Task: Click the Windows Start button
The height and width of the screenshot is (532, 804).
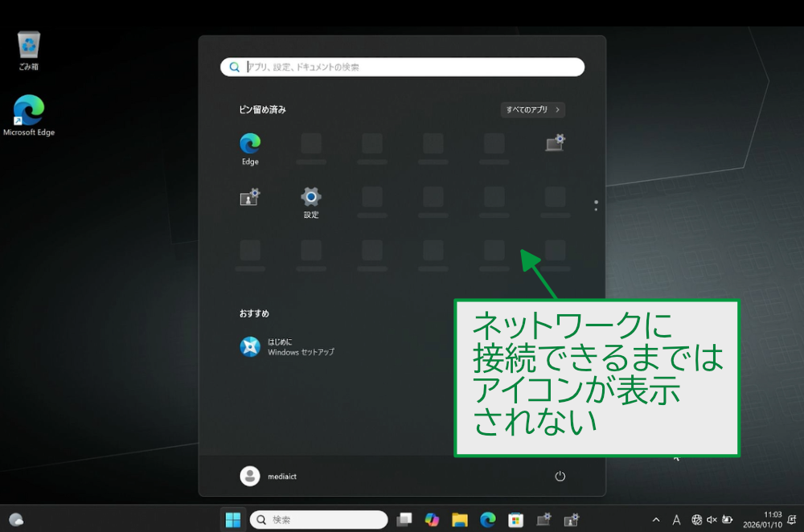Action: tap(233, 520)
